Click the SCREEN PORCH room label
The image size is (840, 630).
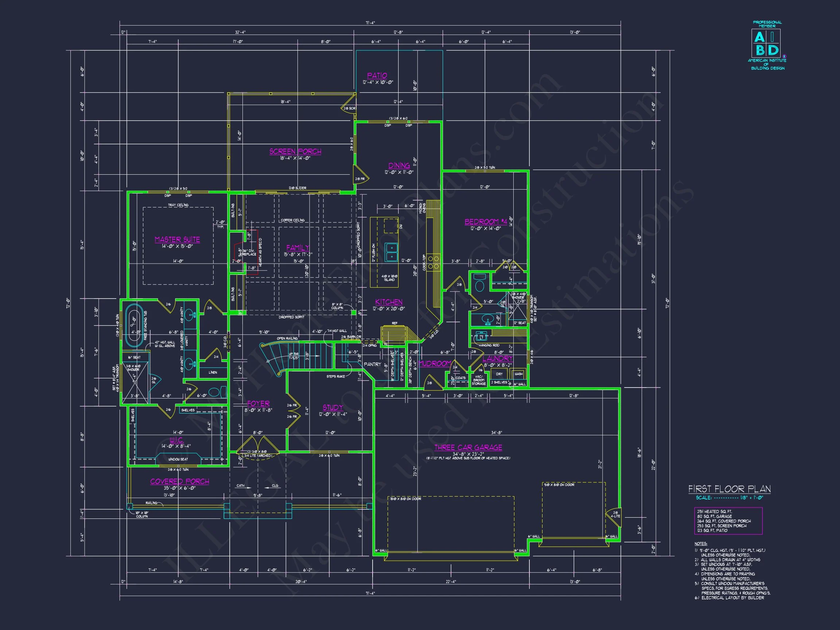click(295, 152)
